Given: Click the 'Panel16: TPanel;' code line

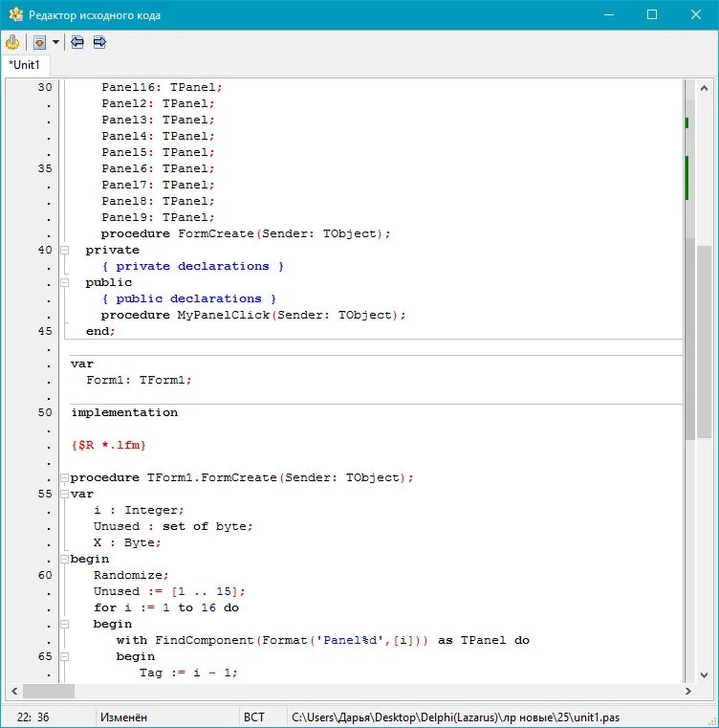Looking at the screenshot, I should click(162, 87).
